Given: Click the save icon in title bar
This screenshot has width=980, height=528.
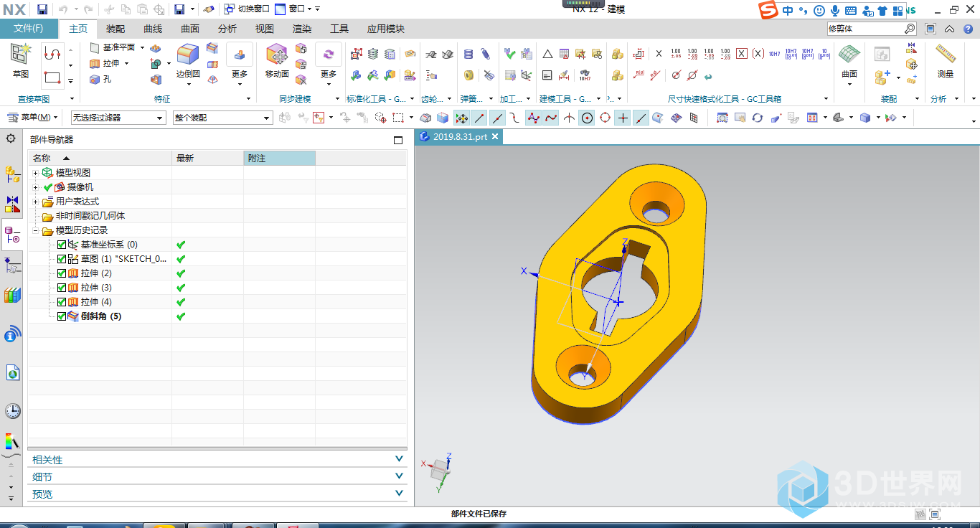Looking at the screenshot, I should click(x=42, y=9).
